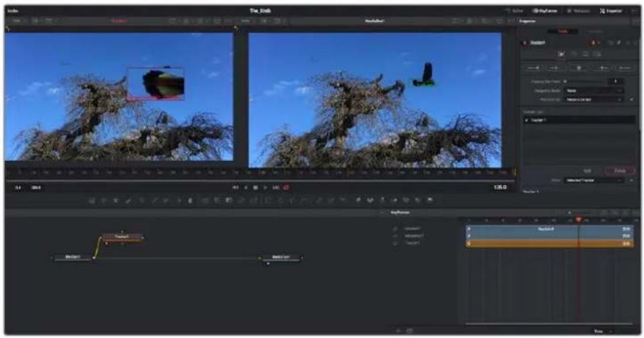Click the Keyframes horizontal scrollbar

coord(549,324)
